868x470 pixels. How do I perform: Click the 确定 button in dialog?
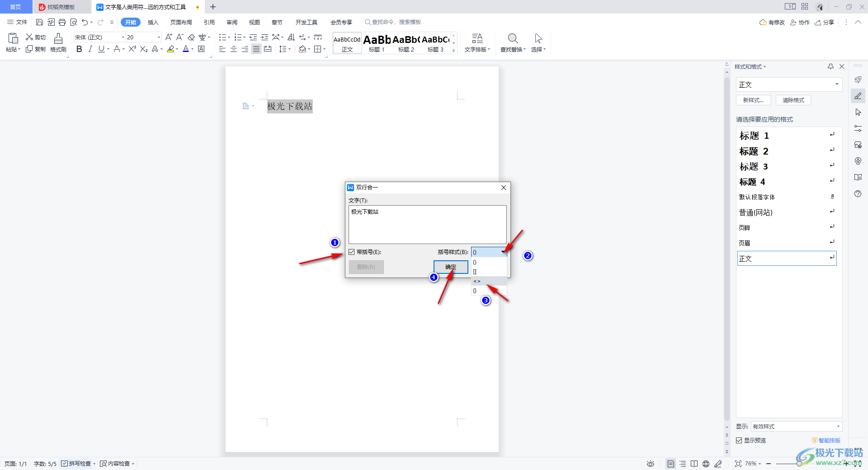click(x=451, y=267)
